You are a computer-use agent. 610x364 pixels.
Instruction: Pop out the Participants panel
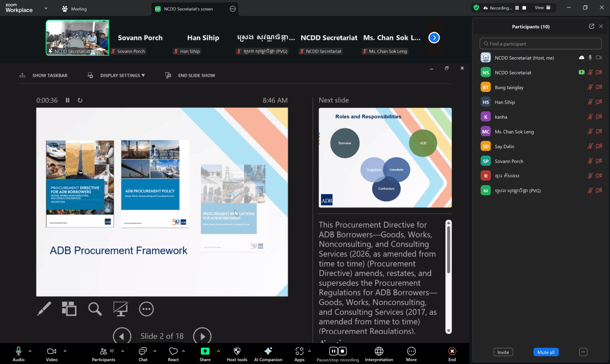tap(591, 26)
